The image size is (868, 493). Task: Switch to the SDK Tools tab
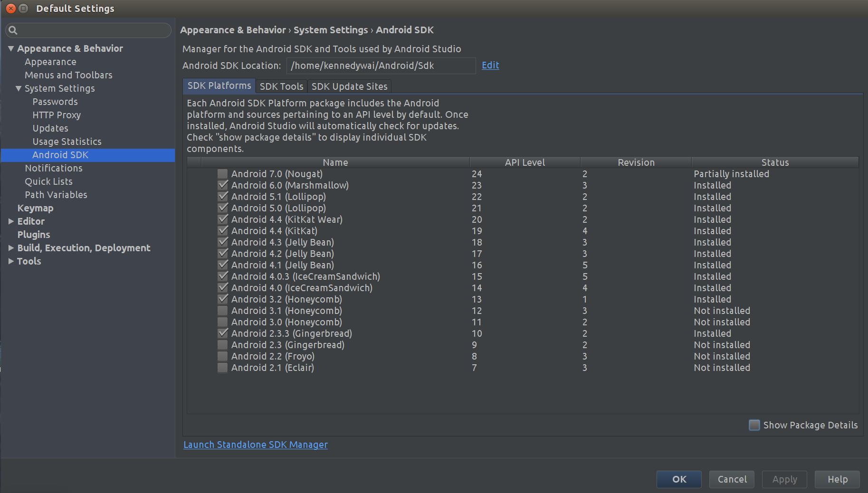281,86
